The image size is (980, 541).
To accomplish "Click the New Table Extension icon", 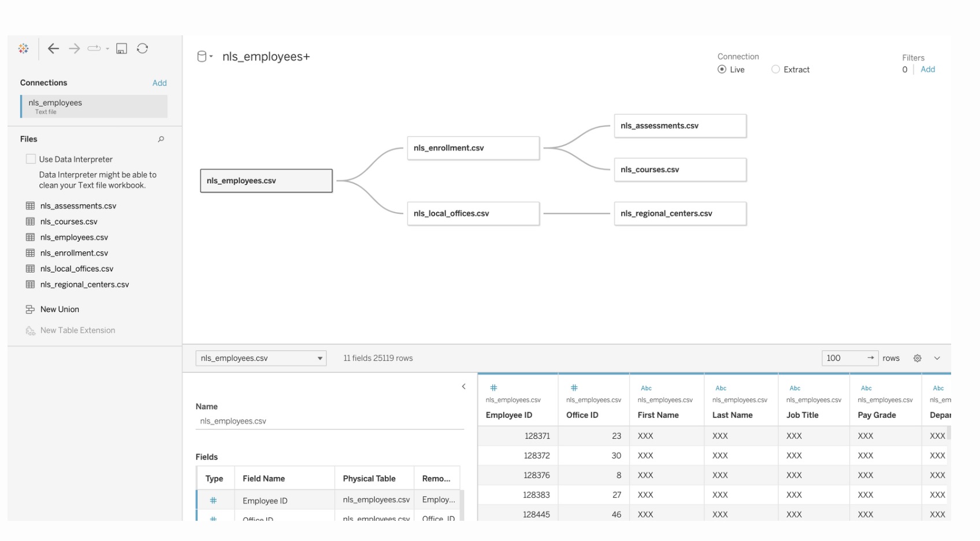I will click(x=30, y=331).
